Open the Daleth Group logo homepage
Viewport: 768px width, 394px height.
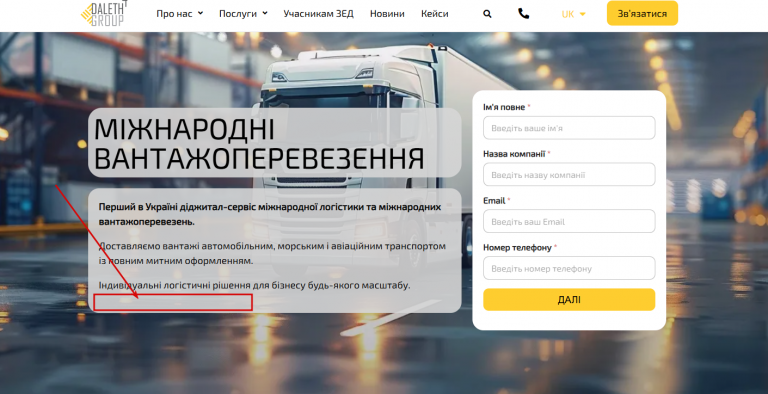(103, 13)
